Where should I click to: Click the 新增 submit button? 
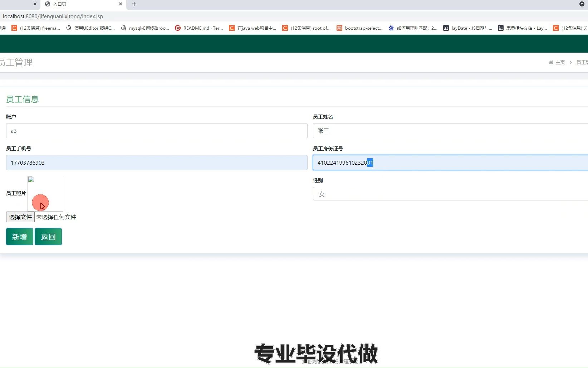[19, 237]
